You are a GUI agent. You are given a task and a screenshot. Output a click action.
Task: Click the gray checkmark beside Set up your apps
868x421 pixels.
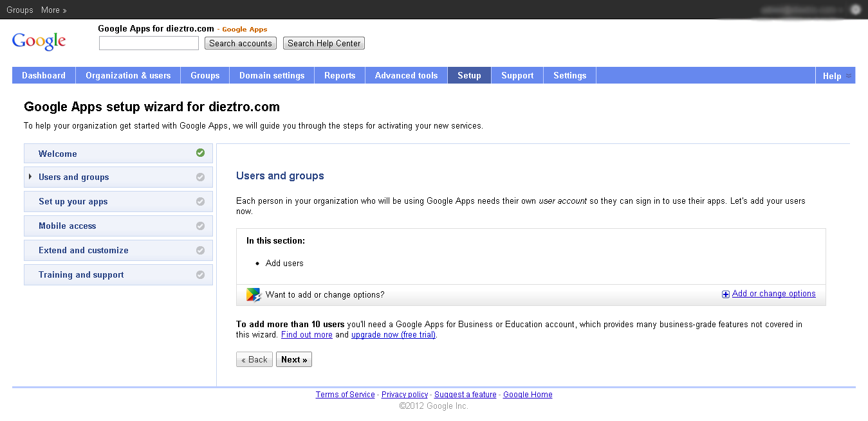point(200,202)
